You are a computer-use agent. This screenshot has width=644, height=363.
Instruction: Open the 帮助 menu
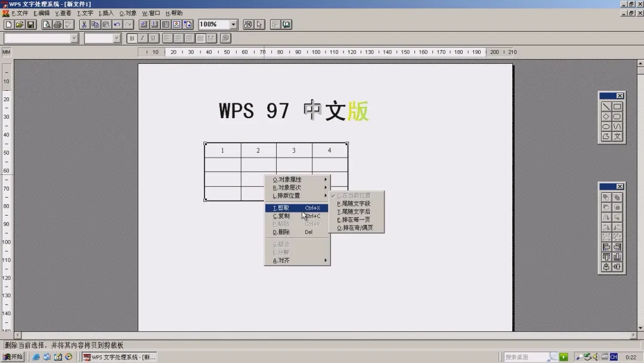click(174, 13)
